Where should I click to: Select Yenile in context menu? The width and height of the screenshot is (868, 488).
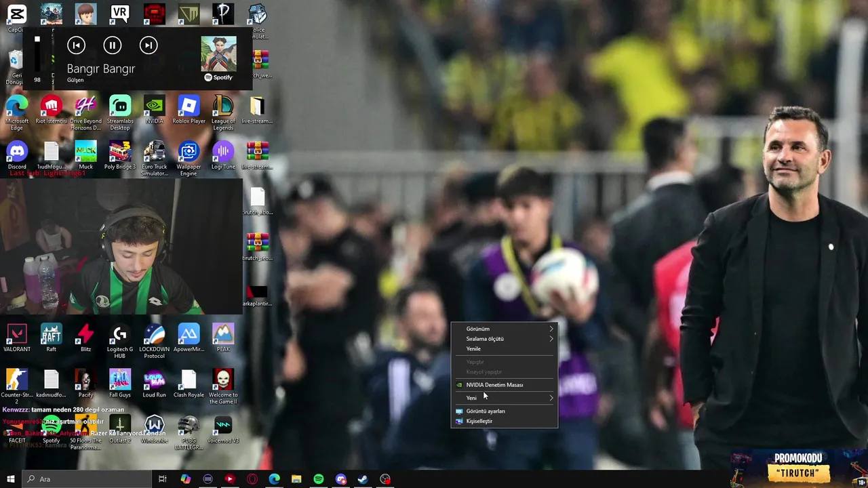(505, 349)
